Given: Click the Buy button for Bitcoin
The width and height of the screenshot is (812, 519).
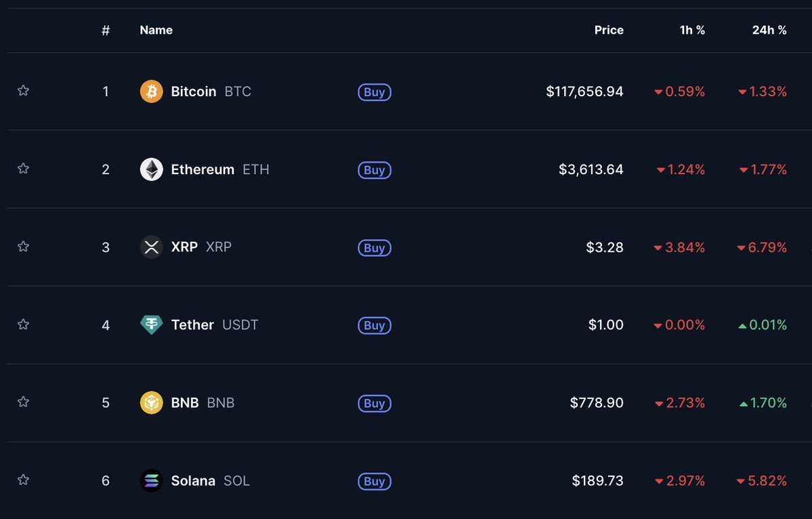Looking at the screenshot, I should pyautogui.click(x=375, y=92).
